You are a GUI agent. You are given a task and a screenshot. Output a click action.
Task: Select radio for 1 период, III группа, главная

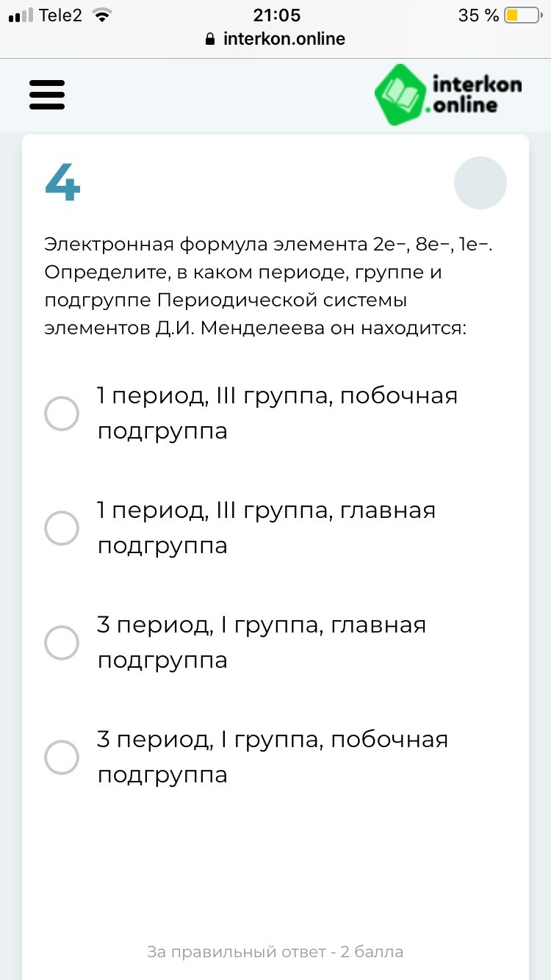coord(62,528)
